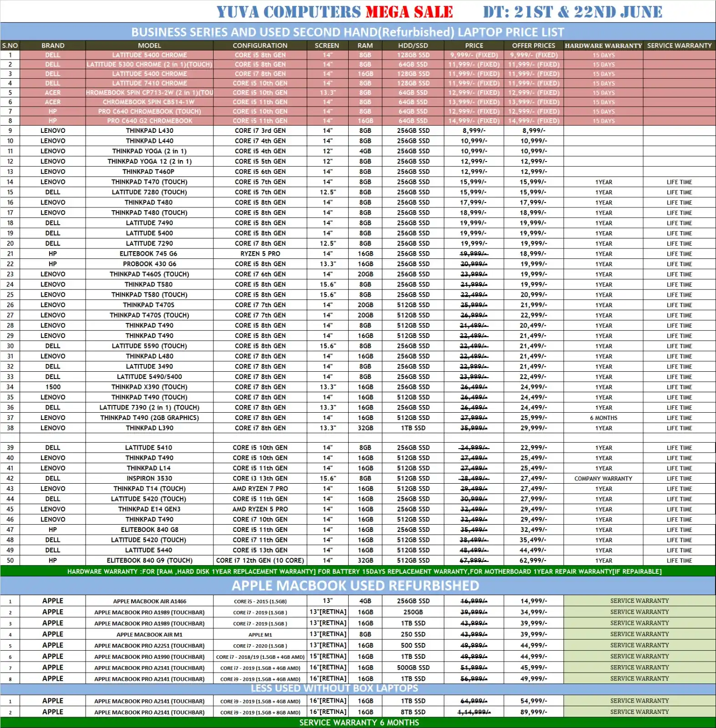Click the LATITUDE 7390 (2 in 1) (TOUCH) cell
The image size is (716, 728).
(x=149, y=408)
